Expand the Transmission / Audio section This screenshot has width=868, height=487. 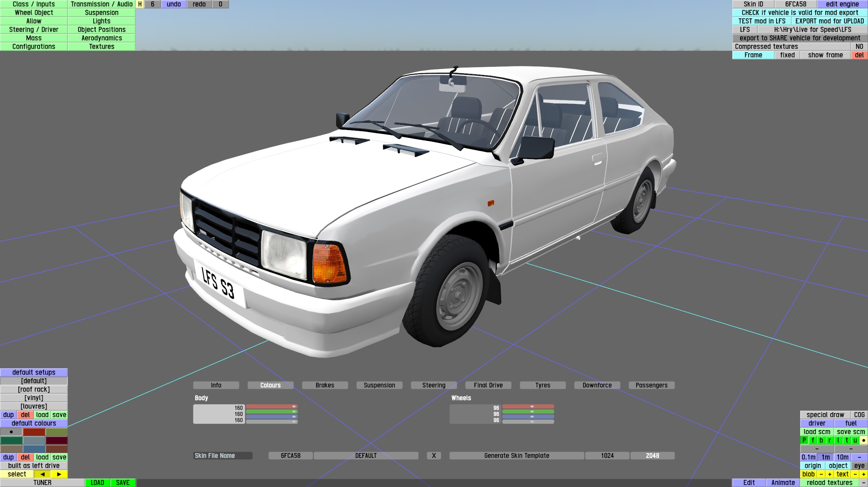(101, 4)
